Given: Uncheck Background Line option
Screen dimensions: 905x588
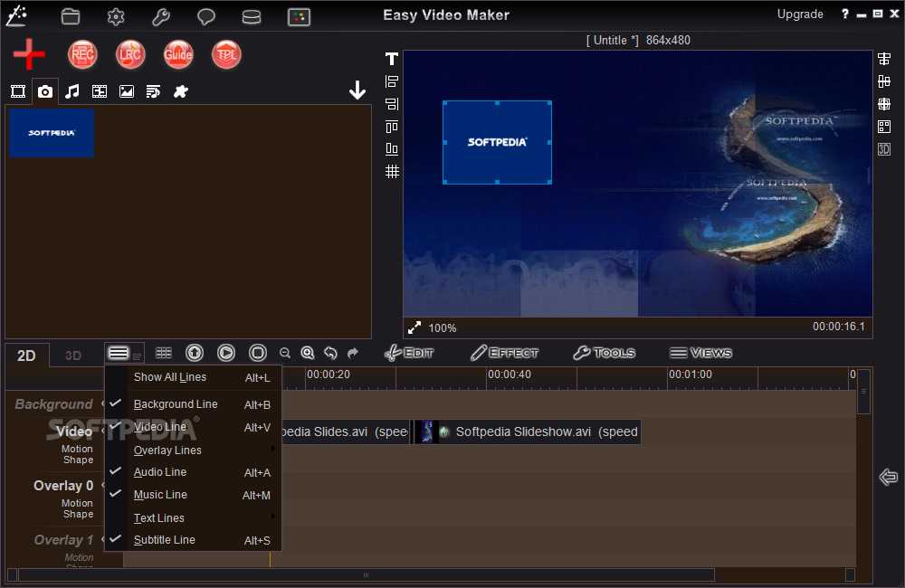Looking at the screenshot, I should pos(194,404).
